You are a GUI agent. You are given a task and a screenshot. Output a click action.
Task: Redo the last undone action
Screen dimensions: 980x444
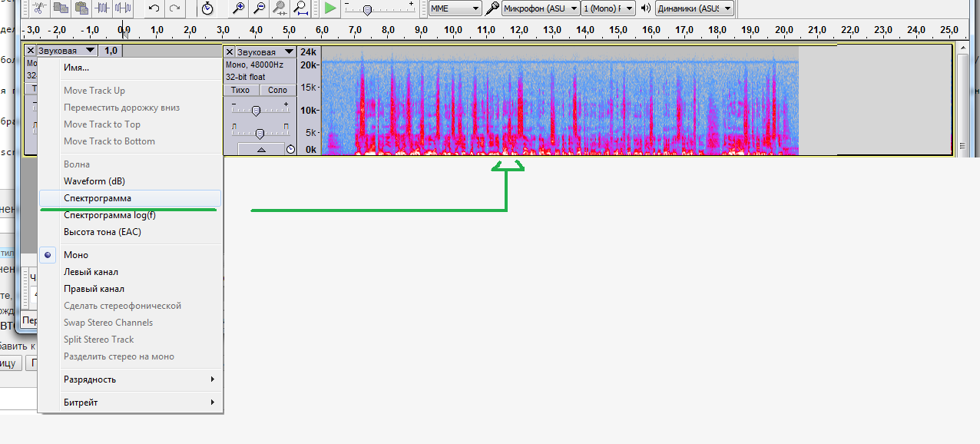point(175,8)
